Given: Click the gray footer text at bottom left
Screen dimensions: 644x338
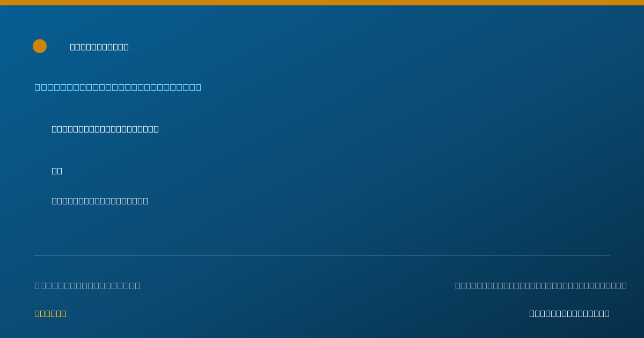Looking at the screenshot, I should [x=87, y=285].
